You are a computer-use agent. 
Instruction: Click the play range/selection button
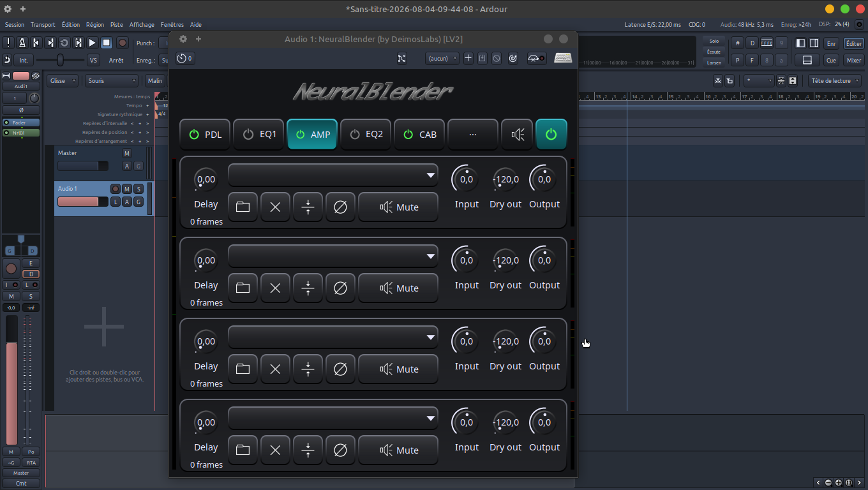click(x=79, y=43)
